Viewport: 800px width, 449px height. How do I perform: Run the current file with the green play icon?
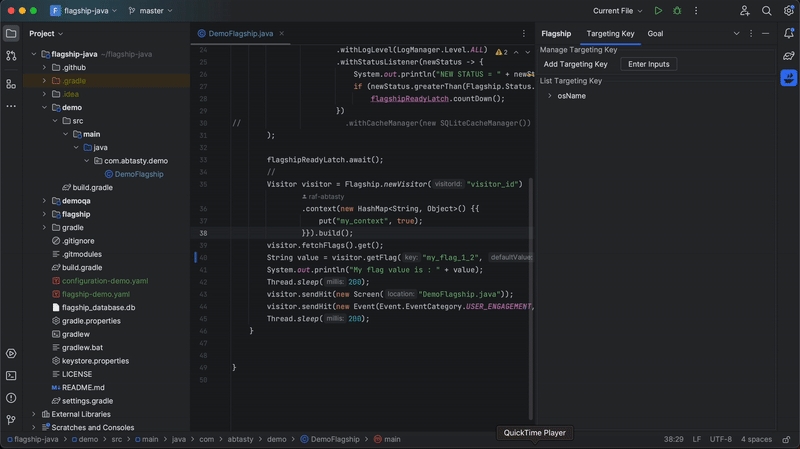click(x=658, y=11)
